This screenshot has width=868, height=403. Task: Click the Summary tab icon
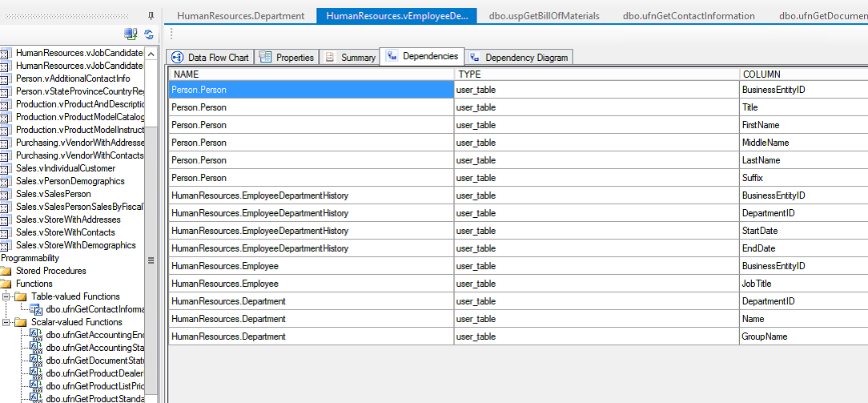coord(330,57)
